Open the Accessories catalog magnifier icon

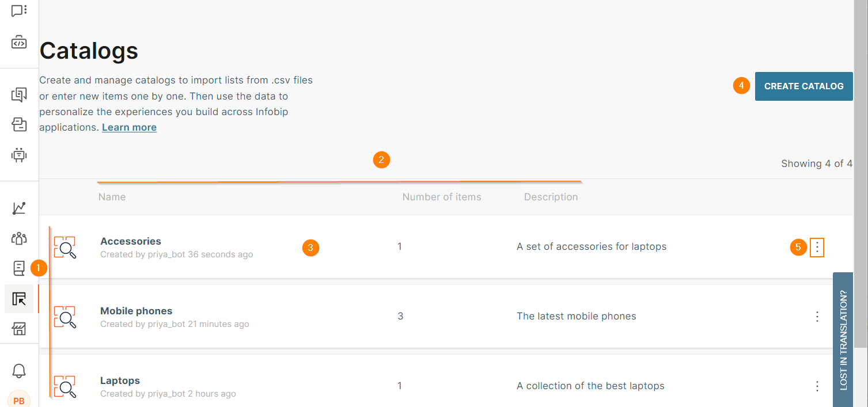click(65, 248)
